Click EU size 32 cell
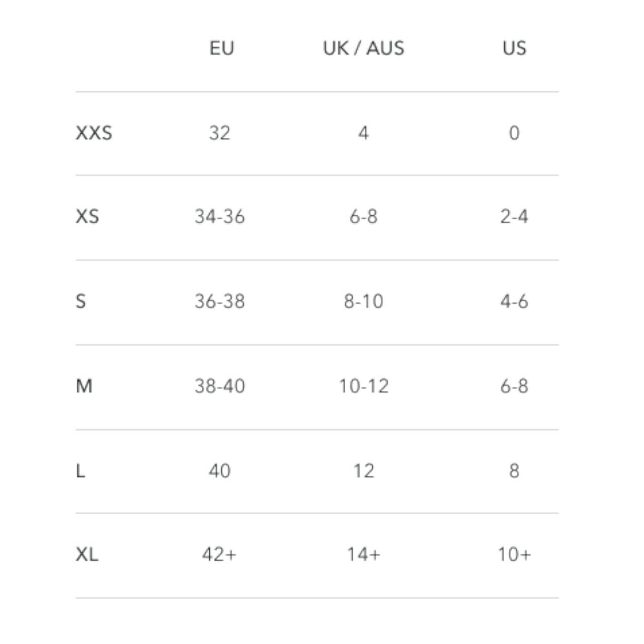The width and height of the screenshot is (644, 644). point(220,133)
